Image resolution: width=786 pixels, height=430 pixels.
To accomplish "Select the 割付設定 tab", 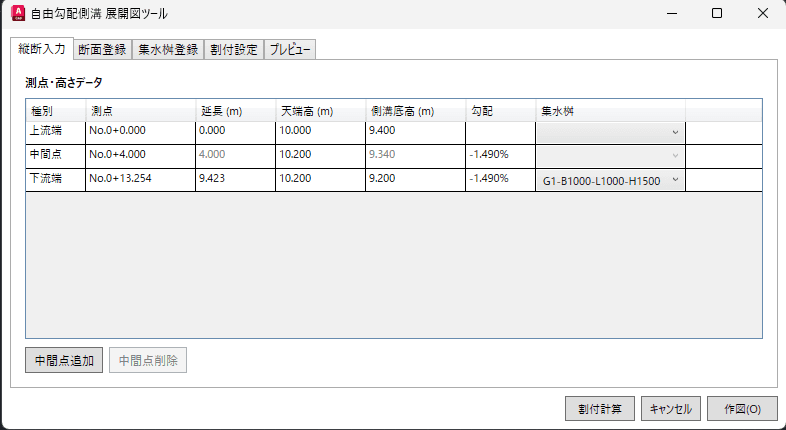I will tap(232, 50).
